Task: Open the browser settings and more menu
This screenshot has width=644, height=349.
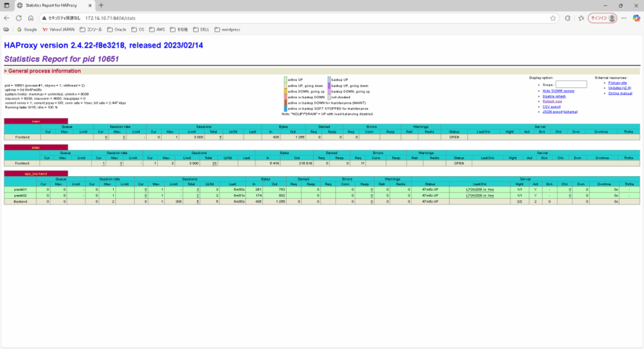Action: pyautogui.click(x=623, y=18)
